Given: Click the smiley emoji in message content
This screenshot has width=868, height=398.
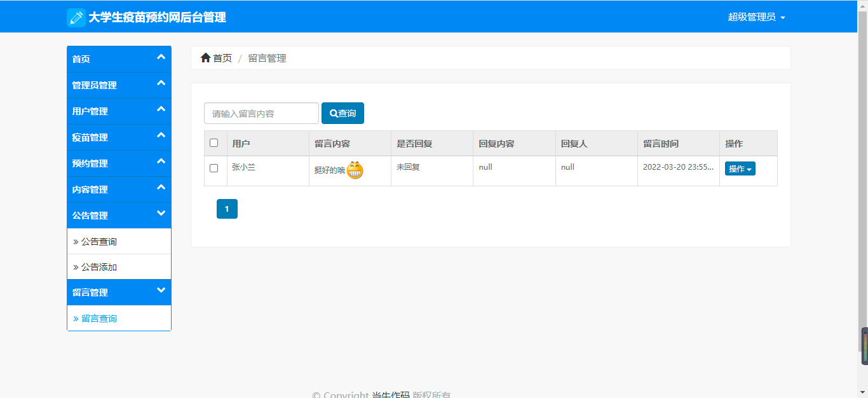Looking at the screenshot, I should [355, 170].
